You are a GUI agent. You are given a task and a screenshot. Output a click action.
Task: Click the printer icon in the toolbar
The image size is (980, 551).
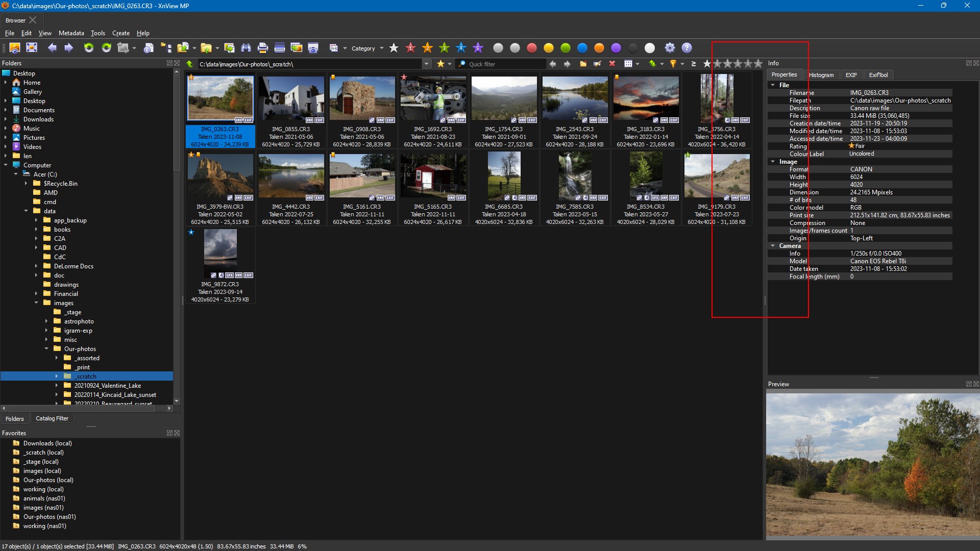pos(263,48)
